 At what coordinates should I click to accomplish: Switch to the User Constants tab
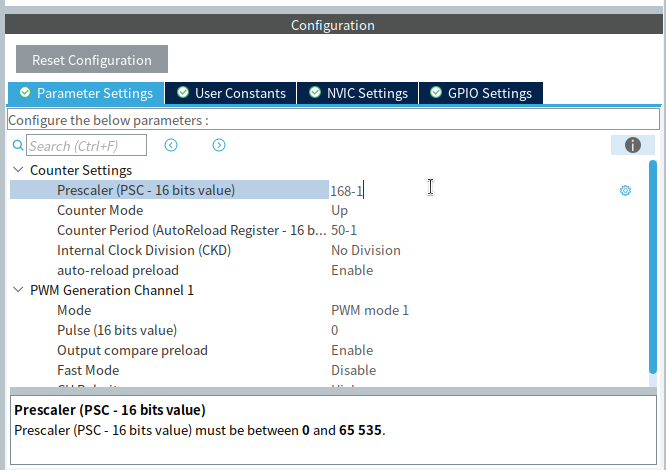[231, 93]
